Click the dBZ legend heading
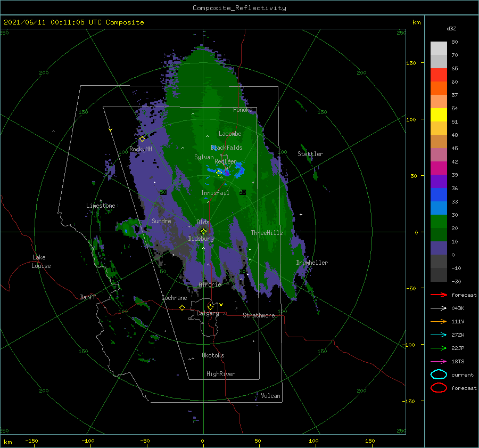479x448 pixels. tap(451, 28)
